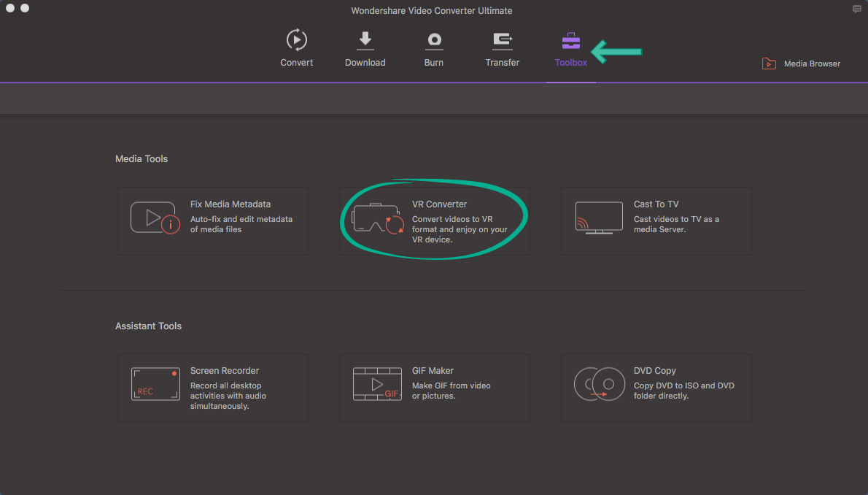Image resolution: width=868 pixels, height=495 pixels.
Task: Open Media Browser link
Action: [812, 64]
